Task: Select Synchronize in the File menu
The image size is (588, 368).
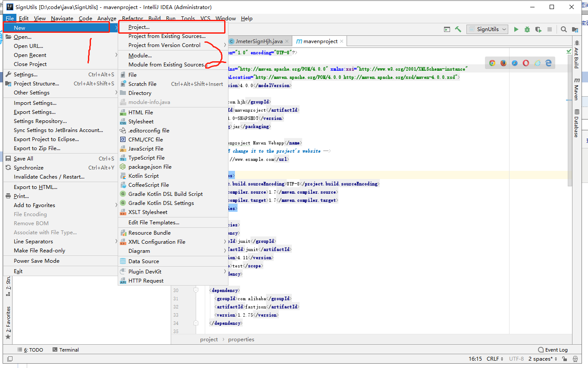Action: click(60, 168)
